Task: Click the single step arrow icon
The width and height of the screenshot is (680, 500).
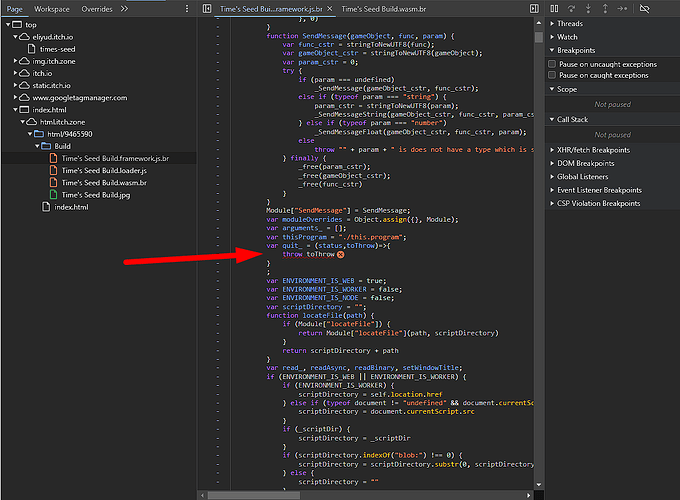Action: pyautogui.click(x=624, y=8)
